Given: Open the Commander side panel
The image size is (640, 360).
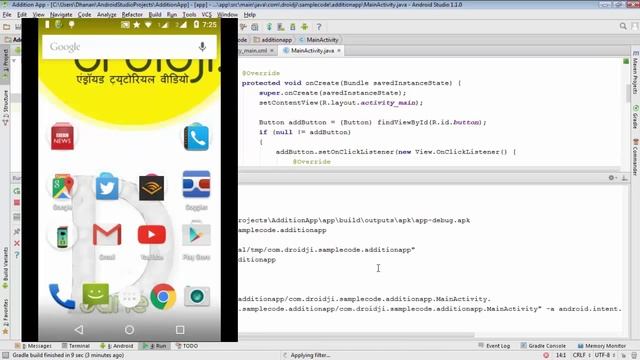Looking at the screenshot, I should click(x=636, y=157).
